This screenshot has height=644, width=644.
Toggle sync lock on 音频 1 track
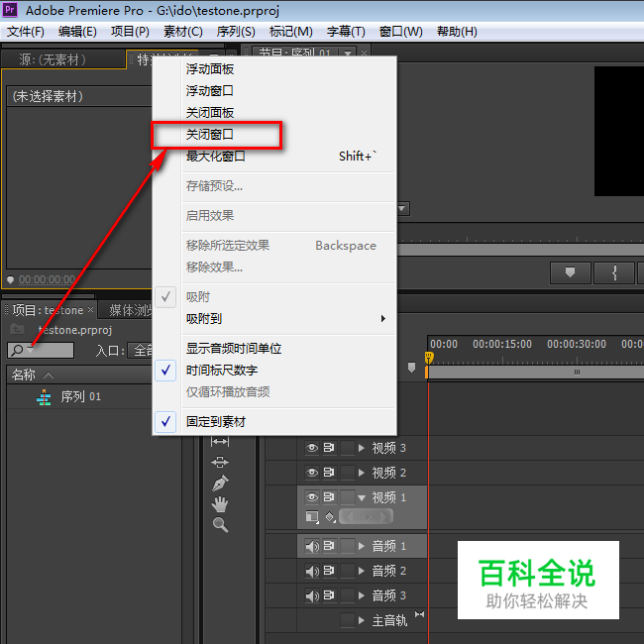[x=329, y=546]
